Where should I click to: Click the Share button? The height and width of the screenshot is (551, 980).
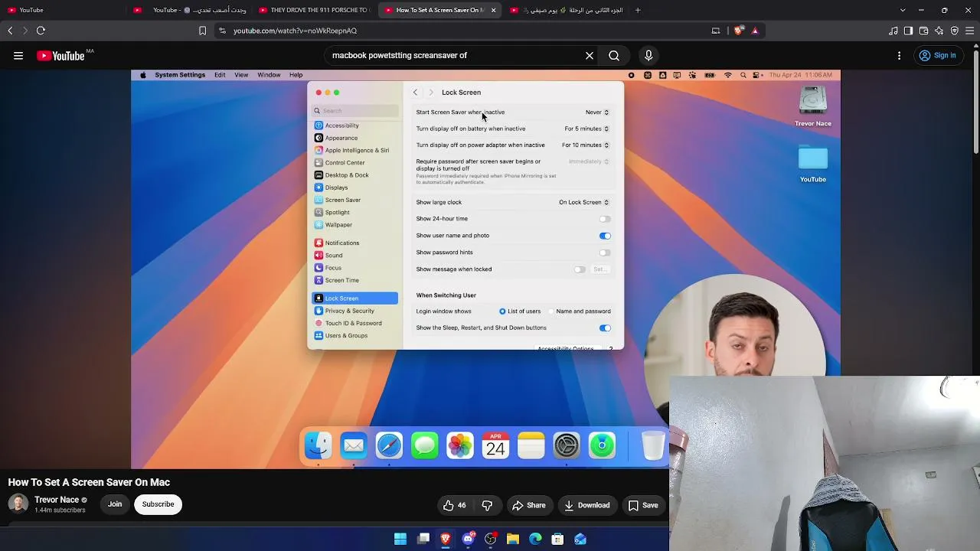pos(529,505)
